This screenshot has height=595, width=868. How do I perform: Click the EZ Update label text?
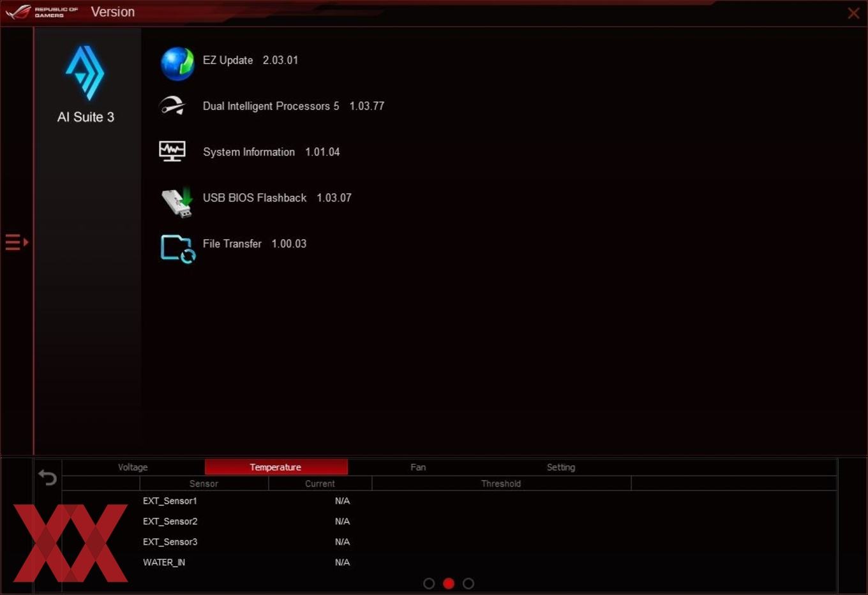coord(228,60)
